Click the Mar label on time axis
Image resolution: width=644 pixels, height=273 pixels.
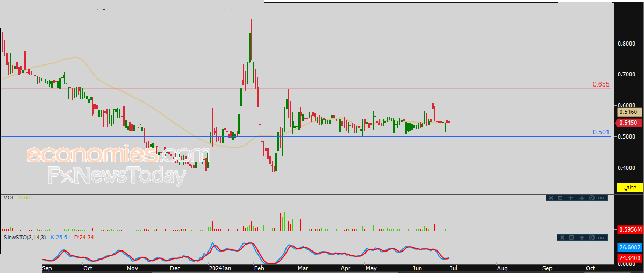pyautogui.click(x=303, y=268)
